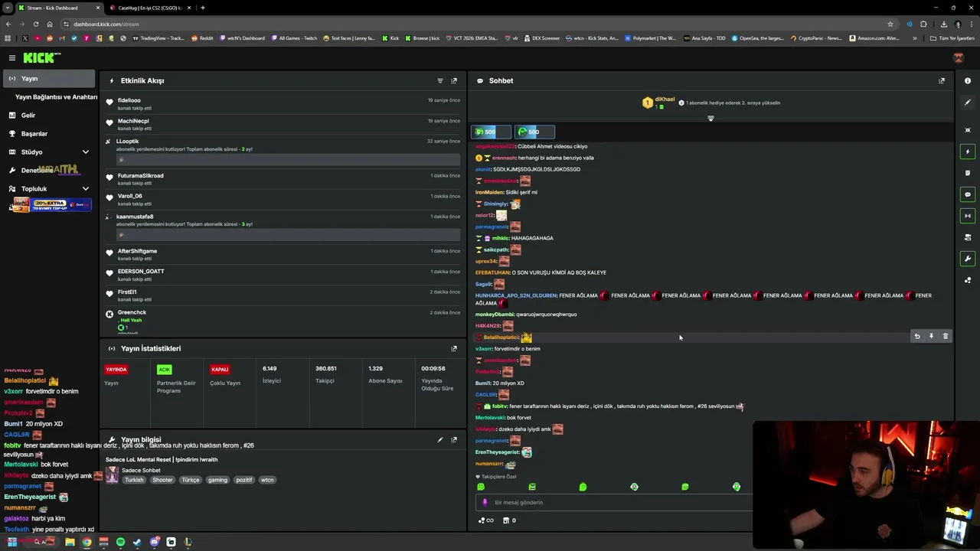Click the info icon on the right sidebar
Screen dimensions: 980x551
[968, 80]
